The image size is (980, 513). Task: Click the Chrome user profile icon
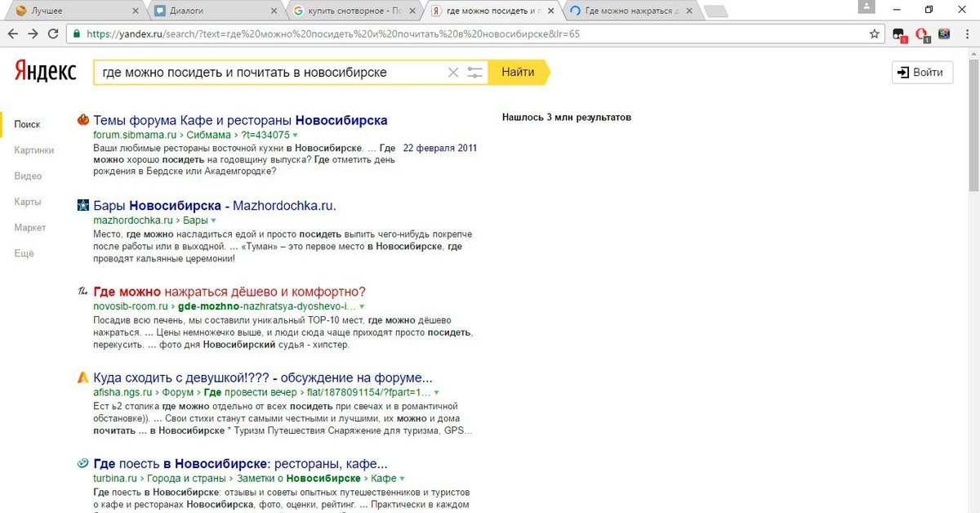click(866, 7)
